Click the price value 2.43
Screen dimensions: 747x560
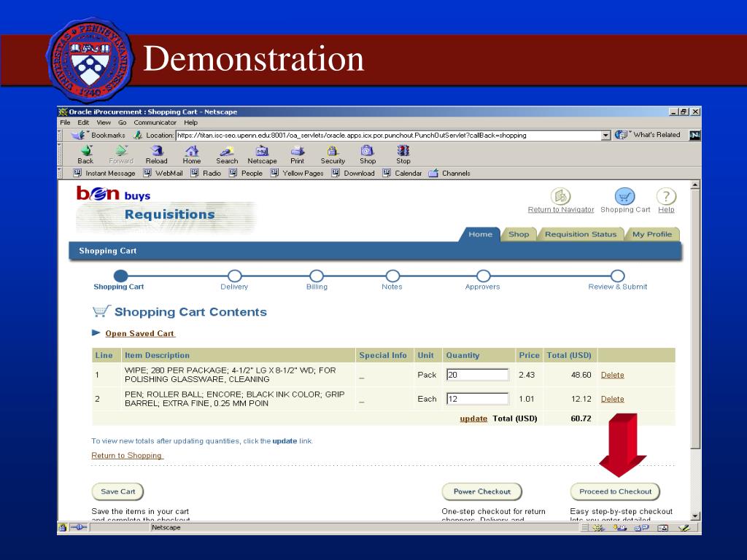pos(527,376)
